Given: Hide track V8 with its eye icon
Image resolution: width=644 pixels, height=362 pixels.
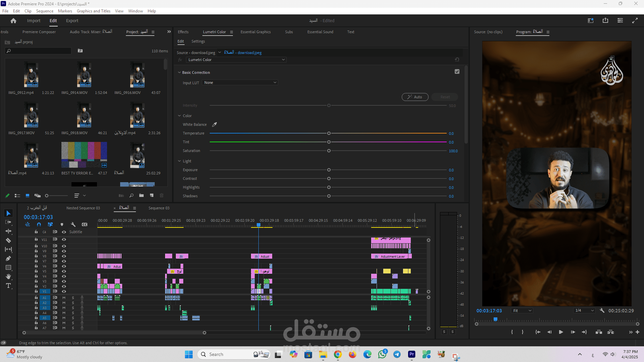Looking at the screenshot, I should point(64,256).
